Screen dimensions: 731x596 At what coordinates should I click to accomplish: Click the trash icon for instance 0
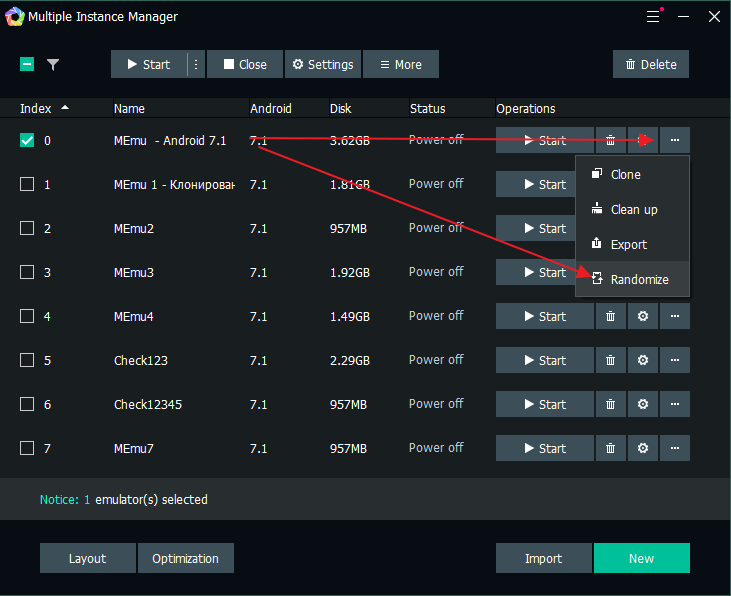[x=610, y=140]
